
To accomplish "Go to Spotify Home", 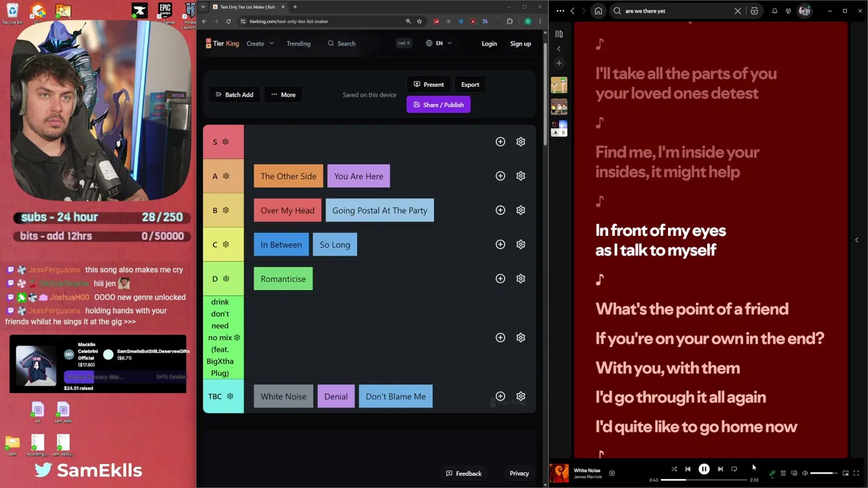I will coord(598,11).
